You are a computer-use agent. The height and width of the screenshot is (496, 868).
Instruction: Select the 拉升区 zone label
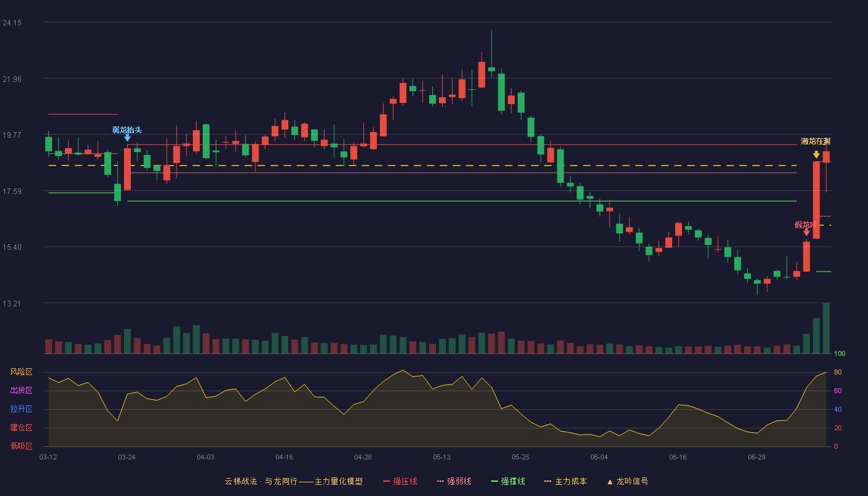[x=21, y=409]
